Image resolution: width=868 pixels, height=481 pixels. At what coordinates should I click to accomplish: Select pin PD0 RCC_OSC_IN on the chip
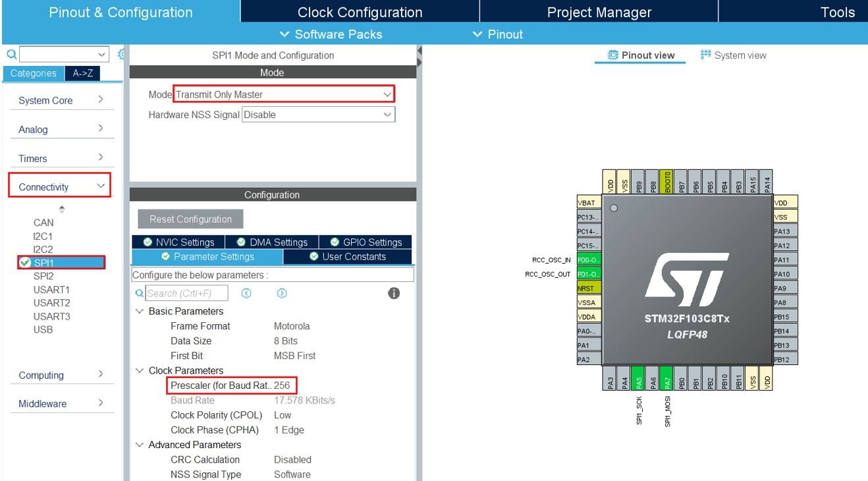point(588,260)
